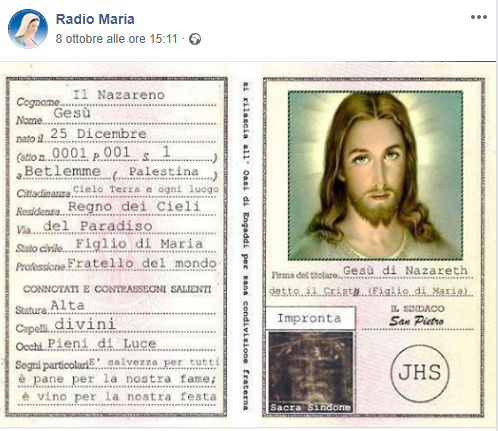Open the three-dot post options menu
498x431 pixels.
point(479,17)
